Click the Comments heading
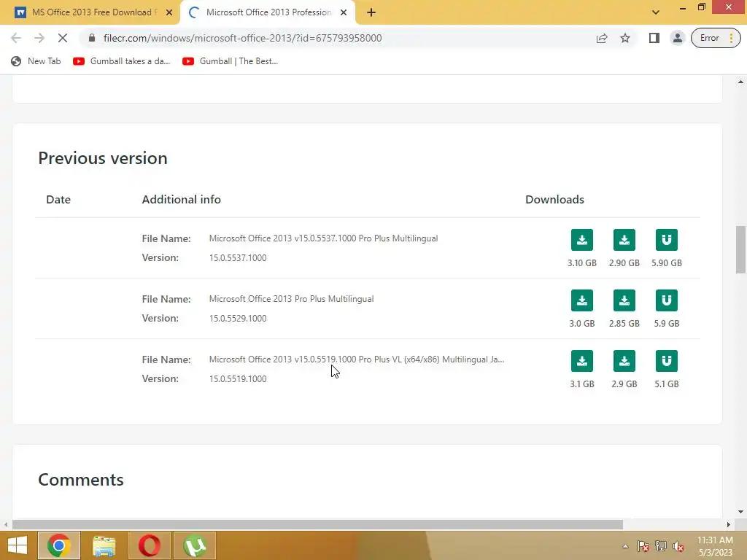The image size is (747, 560). pos(80,480)
